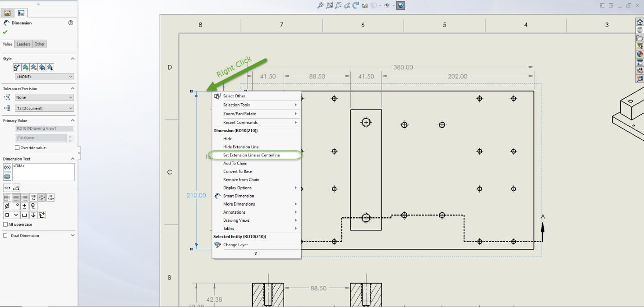Screen dimensions: 644x307
Task: Choose Change Layer
Action: click(256, 245)
